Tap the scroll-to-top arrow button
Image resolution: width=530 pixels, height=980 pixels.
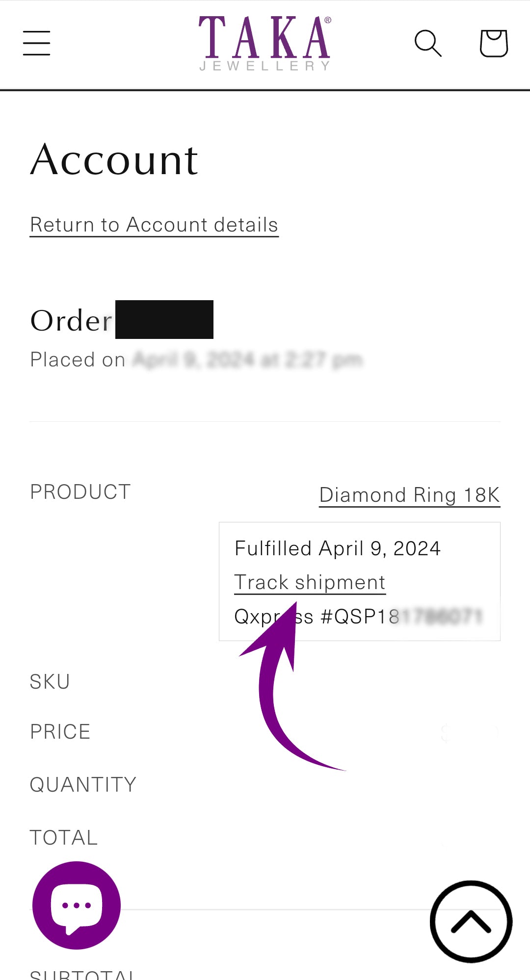coord(471,922)
